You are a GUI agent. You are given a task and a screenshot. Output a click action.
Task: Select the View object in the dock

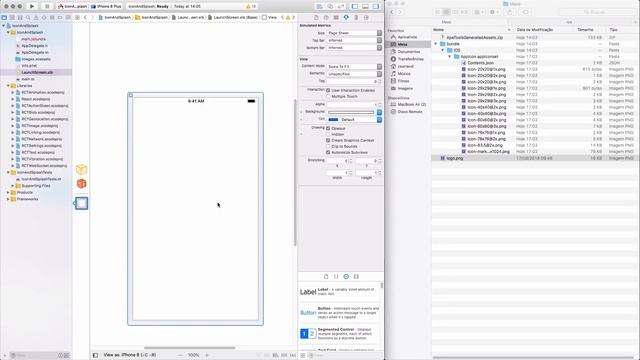pyautogui.click(x=82, y=203)
